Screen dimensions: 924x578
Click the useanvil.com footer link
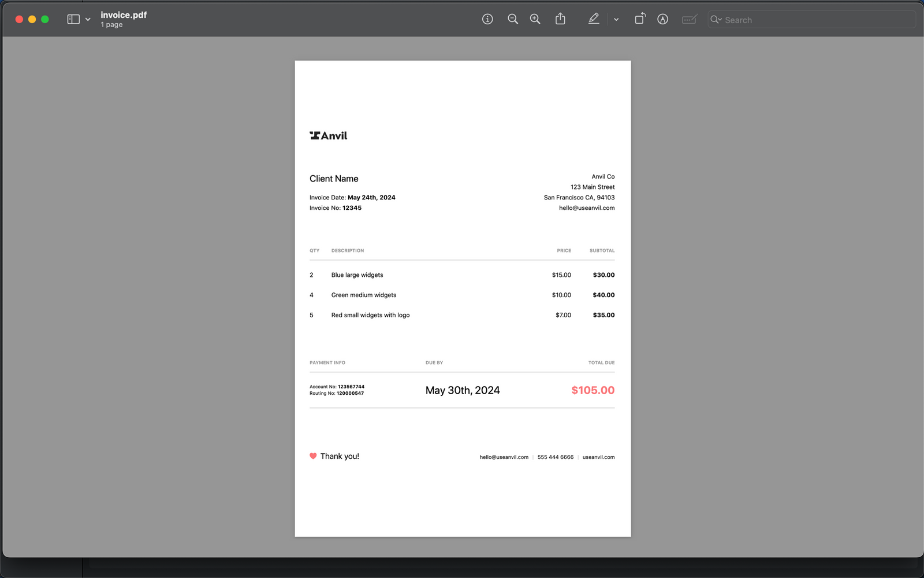598,457
